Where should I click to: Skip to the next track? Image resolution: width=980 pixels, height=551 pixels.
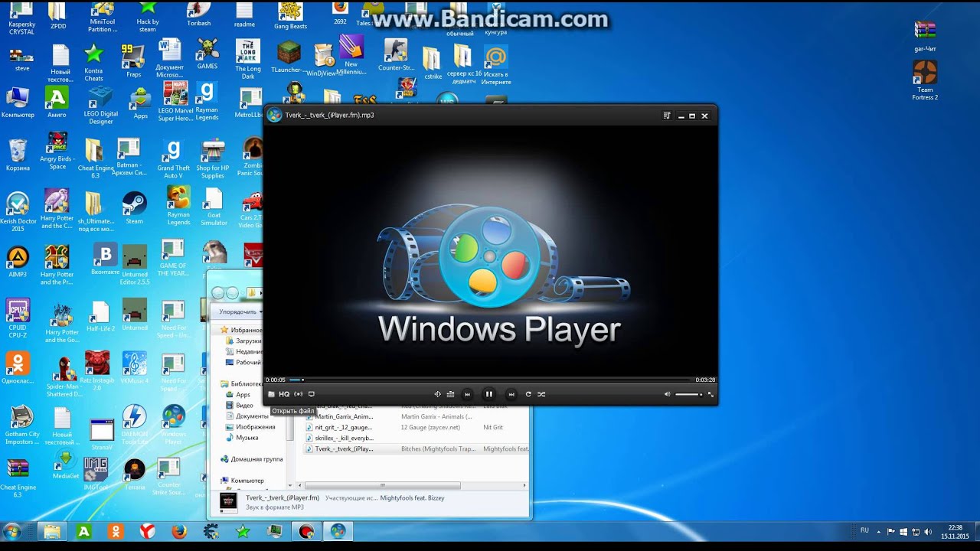point(511,394)
